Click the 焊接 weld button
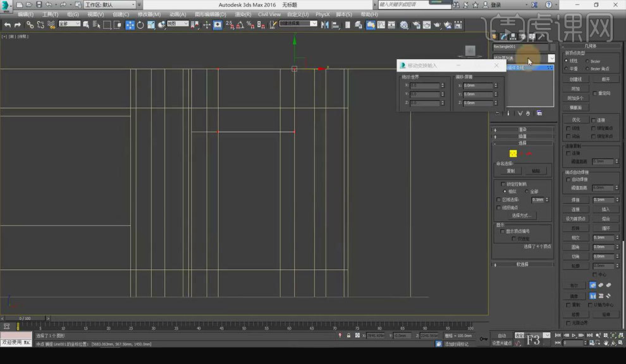Viewport: 626px width, 364px height. 575,200
